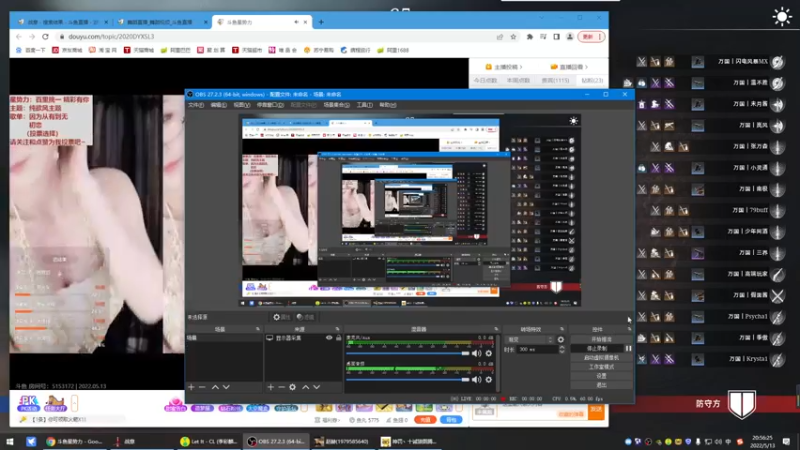Adjust microphone volume slider

pos(408,353)
